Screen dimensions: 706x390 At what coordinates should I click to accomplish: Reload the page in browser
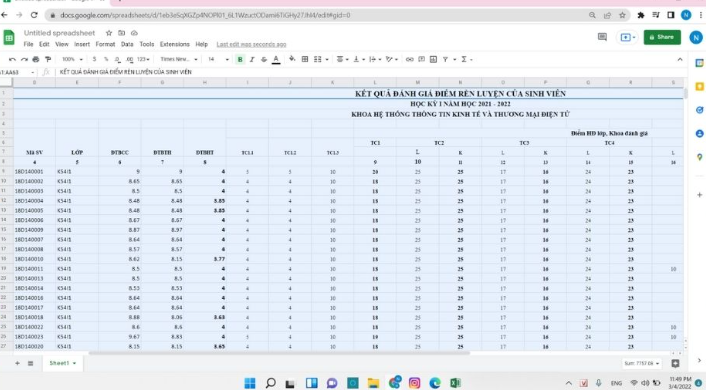pyautogui.click(x=34, y=15)
